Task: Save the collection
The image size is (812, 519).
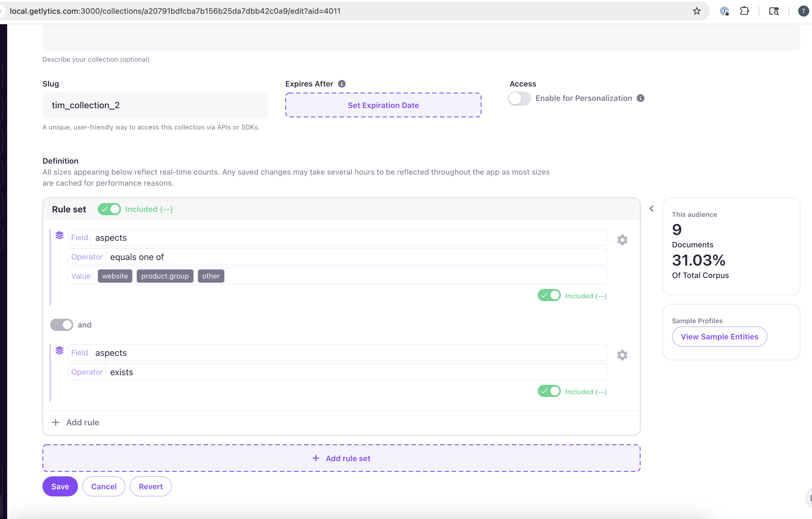Action: (x=60, y=486)
